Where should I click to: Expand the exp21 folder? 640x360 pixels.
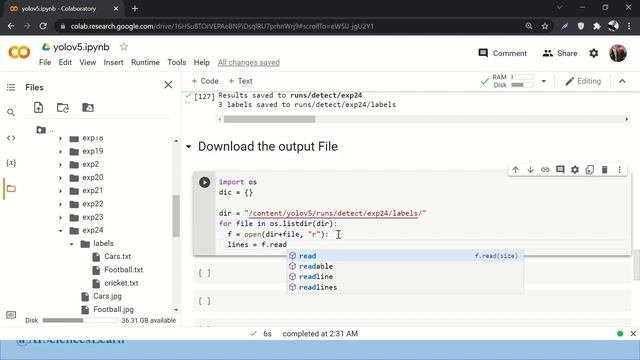point(60,191)
